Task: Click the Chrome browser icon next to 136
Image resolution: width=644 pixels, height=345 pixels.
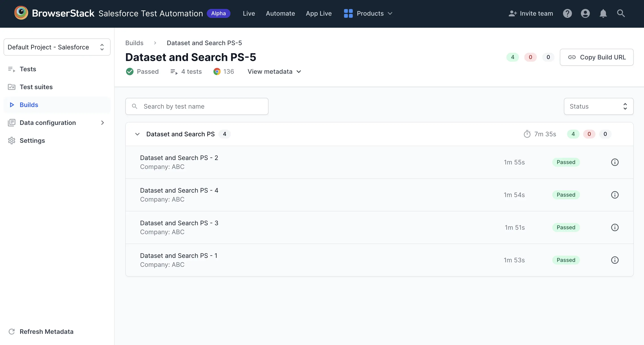Action: click(217, 72)
